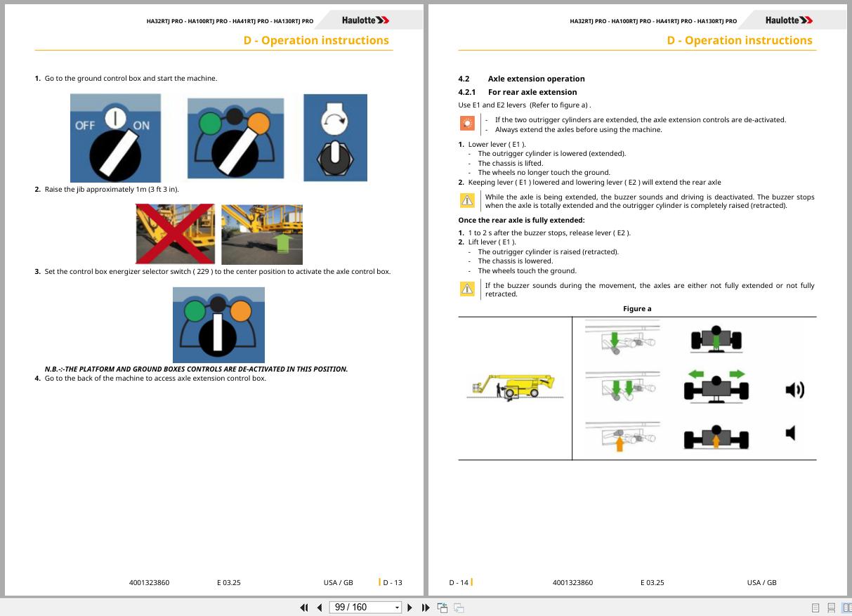Click the crossed-out jib photo
852x616 pixels.
coord(176,234)
